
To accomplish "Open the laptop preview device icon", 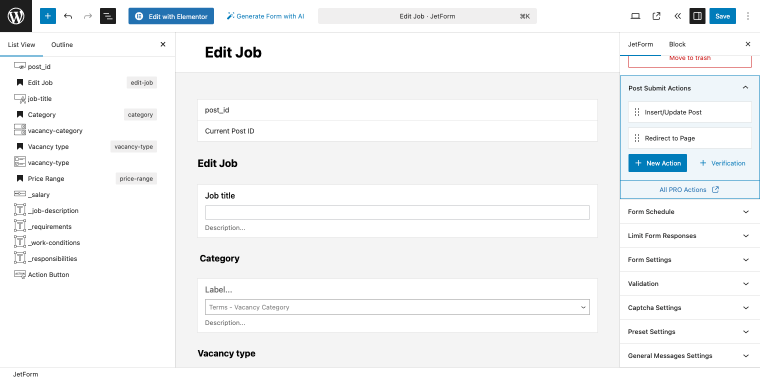I will pos(635,16).
